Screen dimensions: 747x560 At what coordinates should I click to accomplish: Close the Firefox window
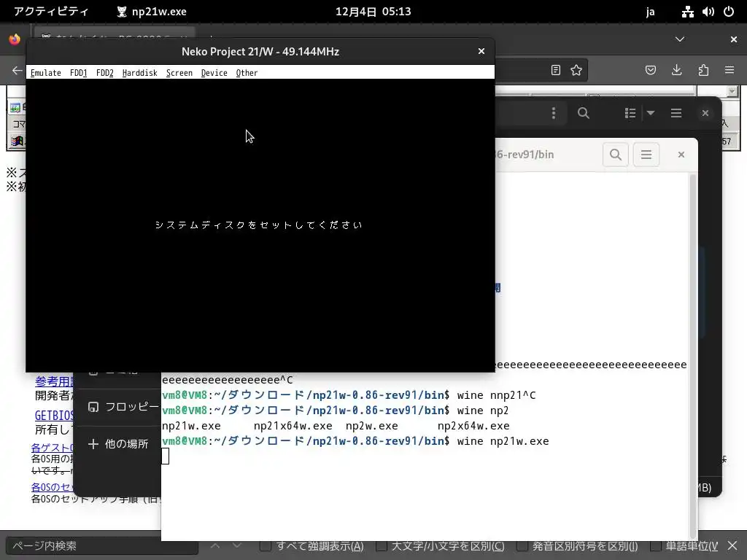tap(734, 39)
